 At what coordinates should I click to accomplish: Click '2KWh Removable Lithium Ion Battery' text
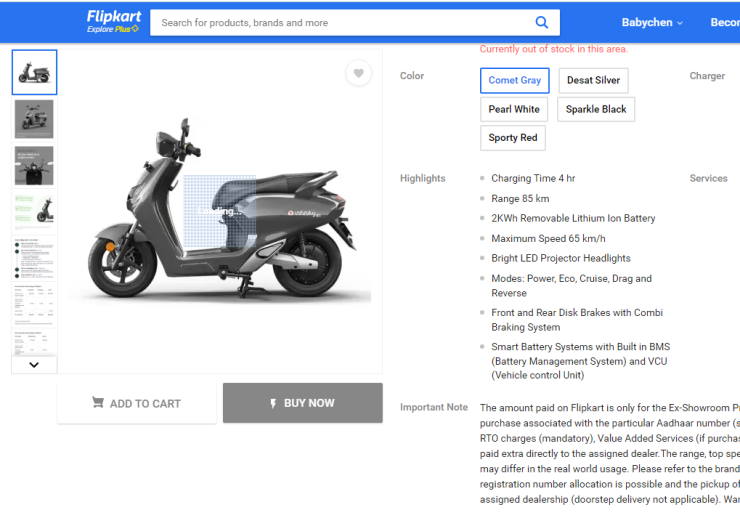(573, 218)
